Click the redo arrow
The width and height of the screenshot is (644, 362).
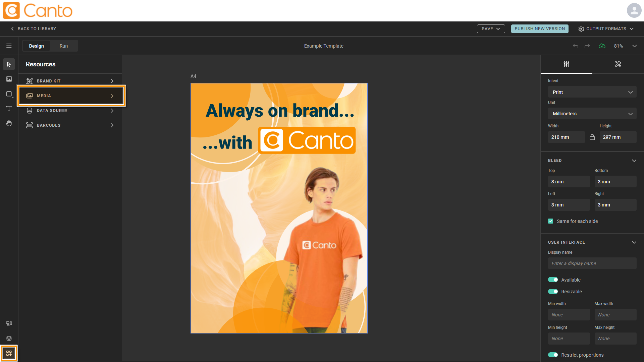pyautogui.click(x=587, y=46)
